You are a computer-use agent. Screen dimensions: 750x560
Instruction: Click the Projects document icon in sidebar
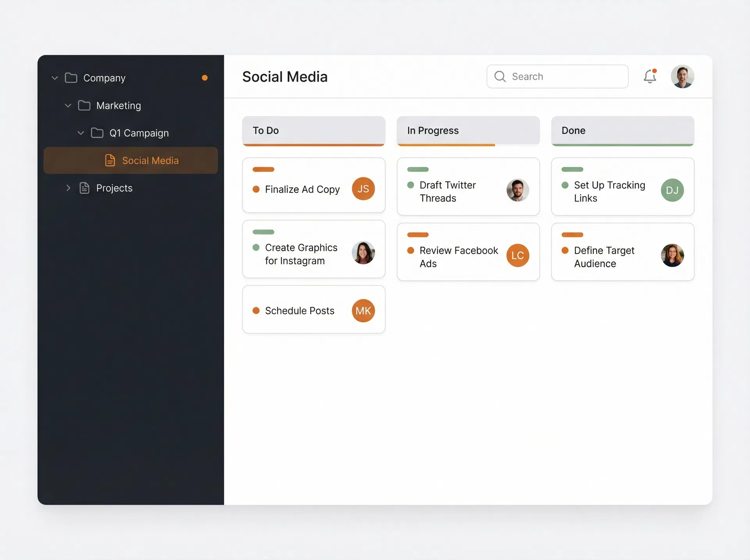(x=84, y=188)
